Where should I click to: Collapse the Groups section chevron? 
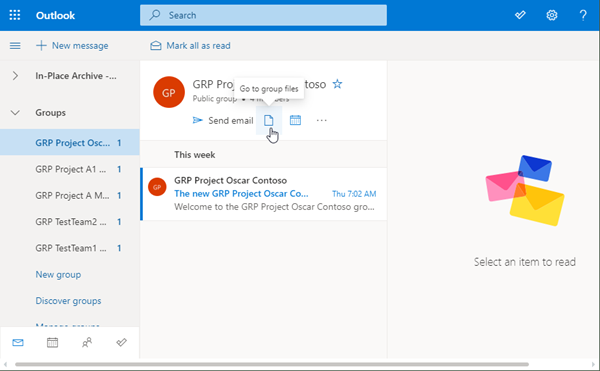(15, 113)
